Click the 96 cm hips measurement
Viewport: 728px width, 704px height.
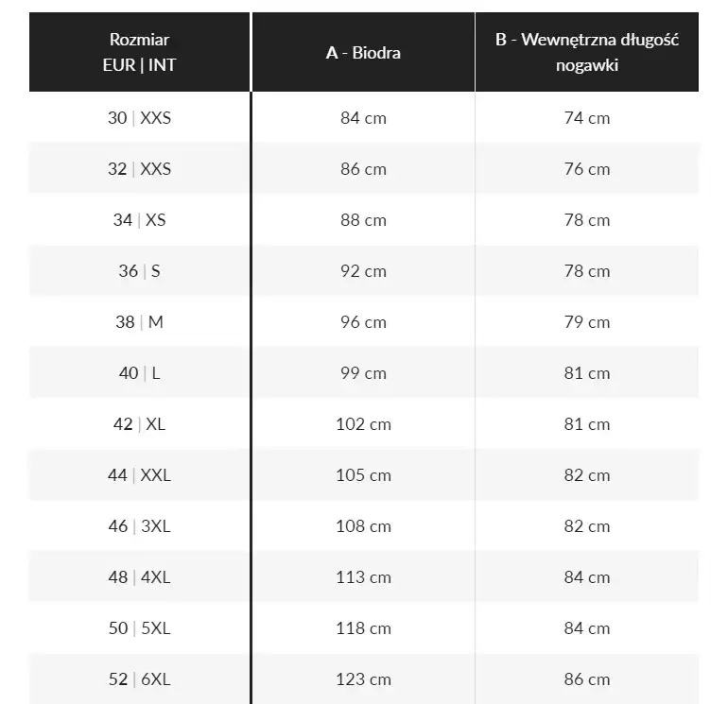pos(363,322)
